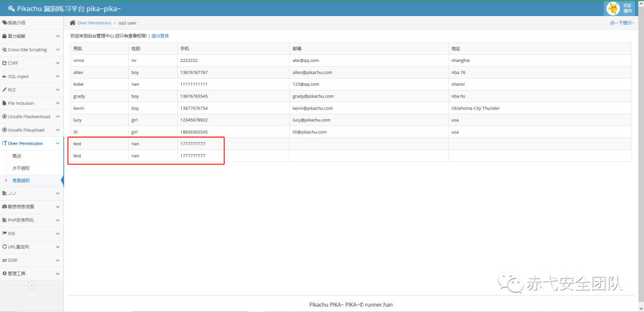Click the ../../ sidebar icon

click(x=5, y=193)
